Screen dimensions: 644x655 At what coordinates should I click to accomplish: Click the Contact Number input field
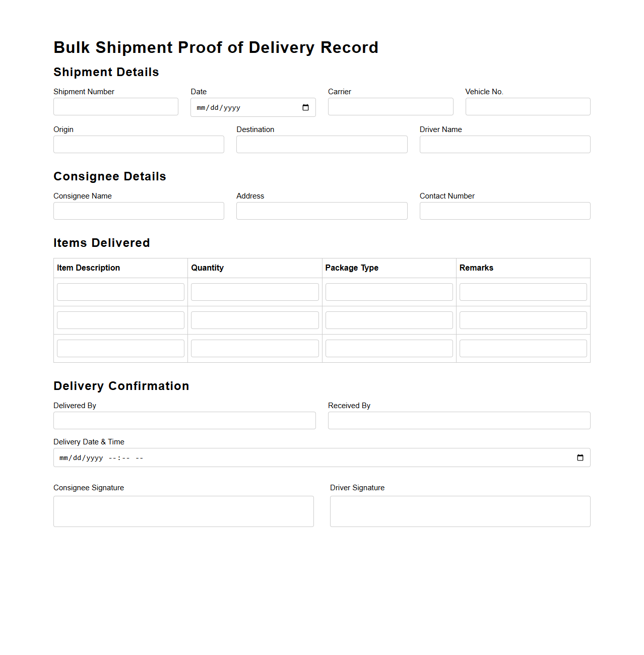(x=504, y=211)
